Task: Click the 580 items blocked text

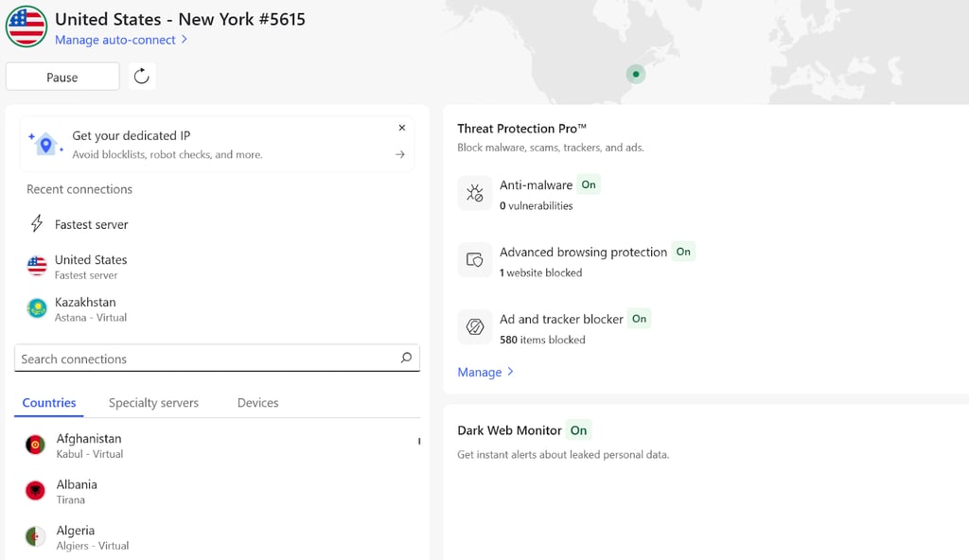Action: click(542, 340)
